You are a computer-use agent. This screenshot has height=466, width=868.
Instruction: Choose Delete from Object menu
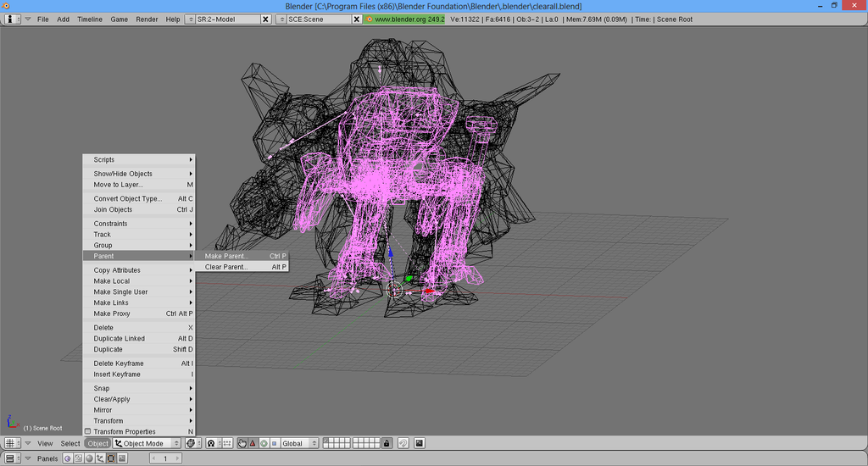pyautogui.click(x=138, y=327)
